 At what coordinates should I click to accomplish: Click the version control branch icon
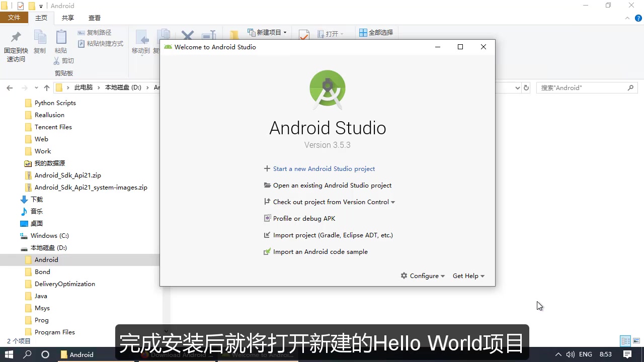[267, 202]
